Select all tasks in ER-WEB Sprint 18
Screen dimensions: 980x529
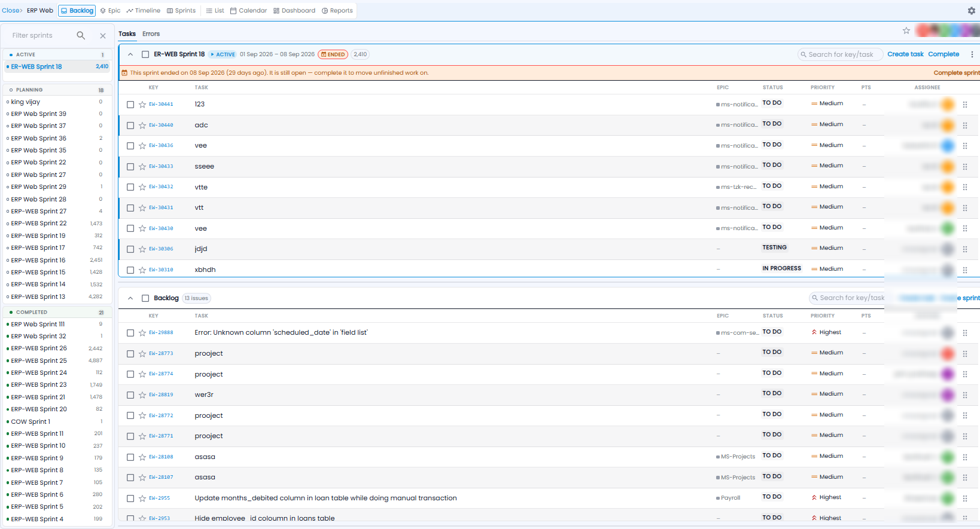click(145, 54)
